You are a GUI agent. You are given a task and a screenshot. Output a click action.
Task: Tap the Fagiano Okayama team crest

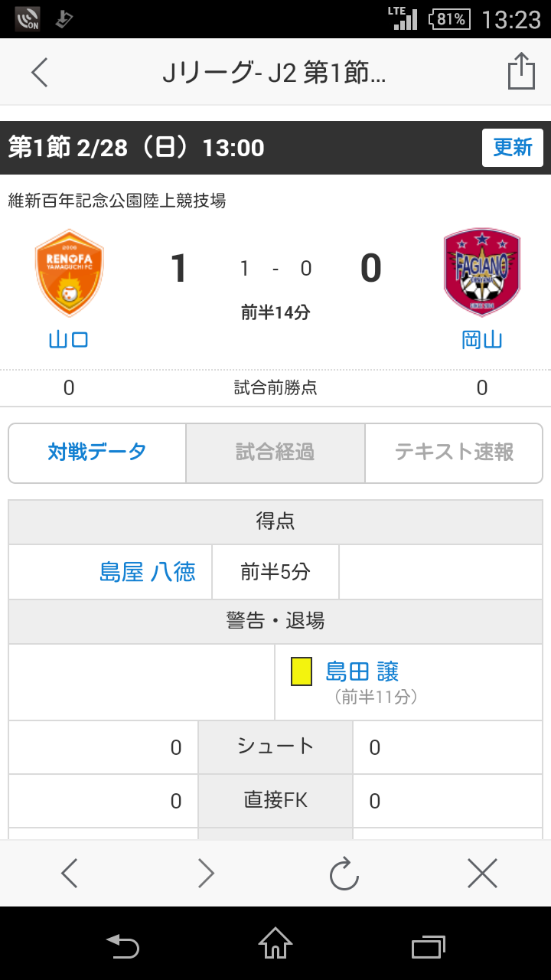[x=481, y=272]
